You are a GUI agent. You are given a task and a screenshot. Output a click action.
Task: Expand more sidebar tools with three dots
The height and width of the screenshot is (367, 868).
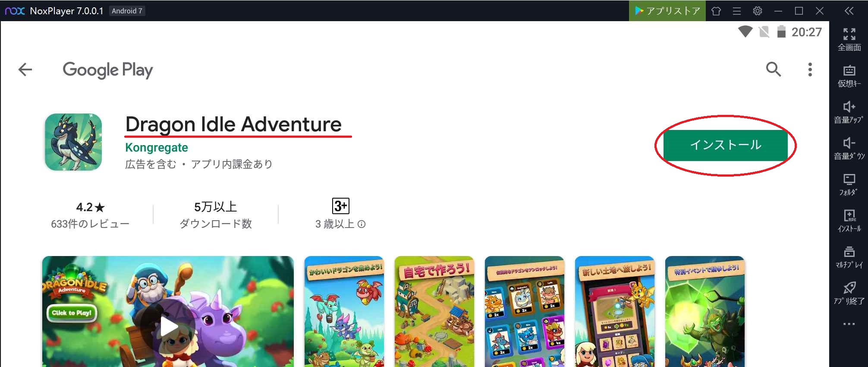(x=849, y=324)
